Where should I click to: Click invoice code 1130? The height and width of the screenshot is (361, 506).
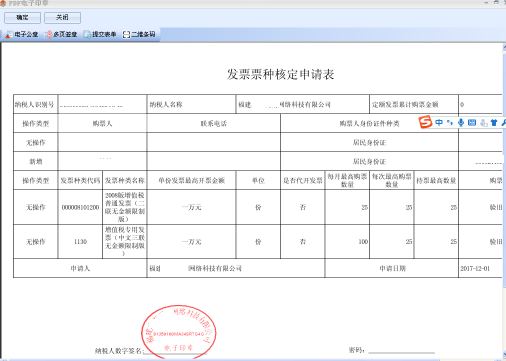pyautogui.click(x=80, y=242)
